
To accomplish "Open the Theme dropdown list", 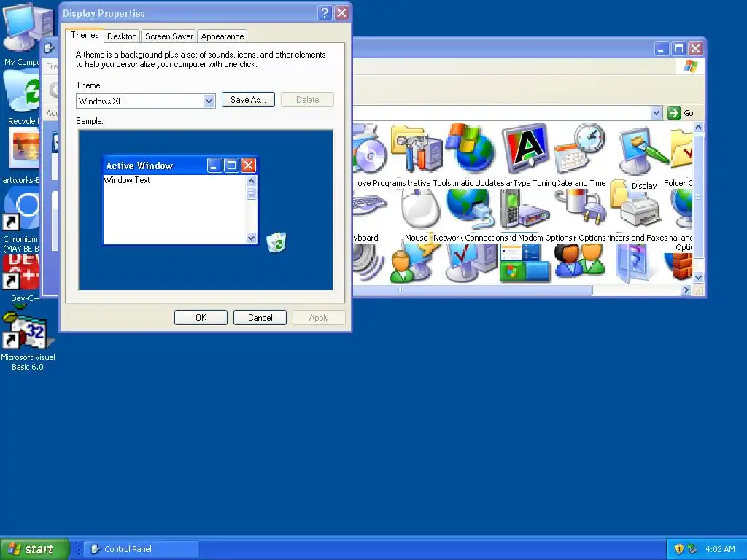I will 209,101.
